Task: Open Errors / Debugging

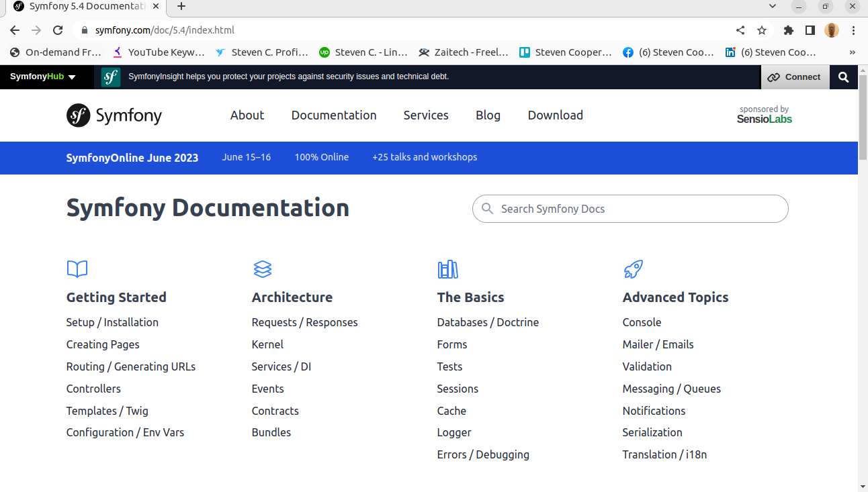Action: [483, 454]
